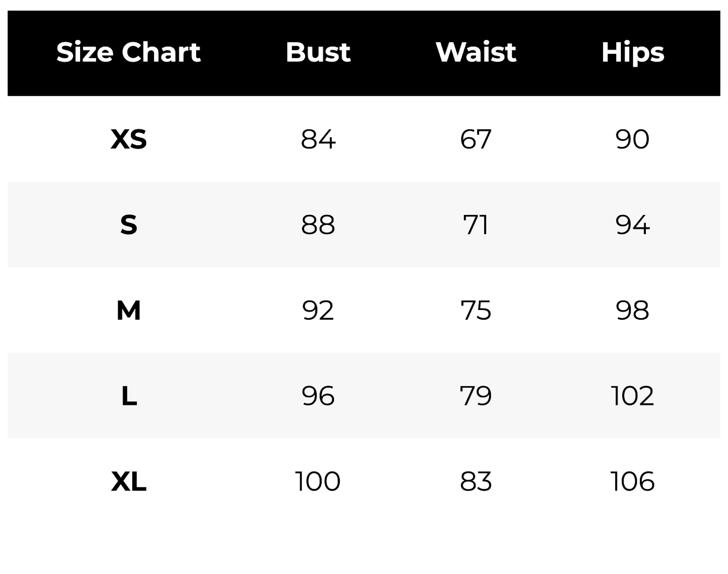The image size is (728, 574).
Task: Select the S waist value 71
Action: coord(476,225)
